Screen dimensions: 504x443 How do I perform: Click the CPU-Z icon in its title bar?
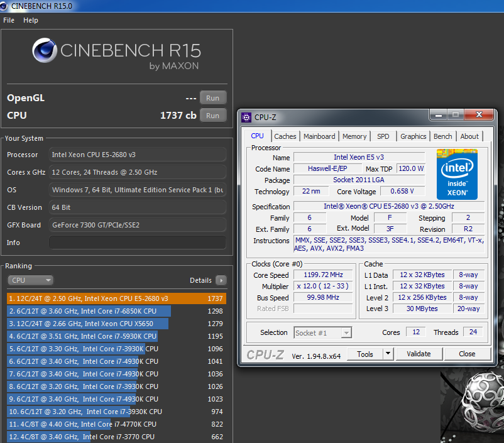coord(246,117)
